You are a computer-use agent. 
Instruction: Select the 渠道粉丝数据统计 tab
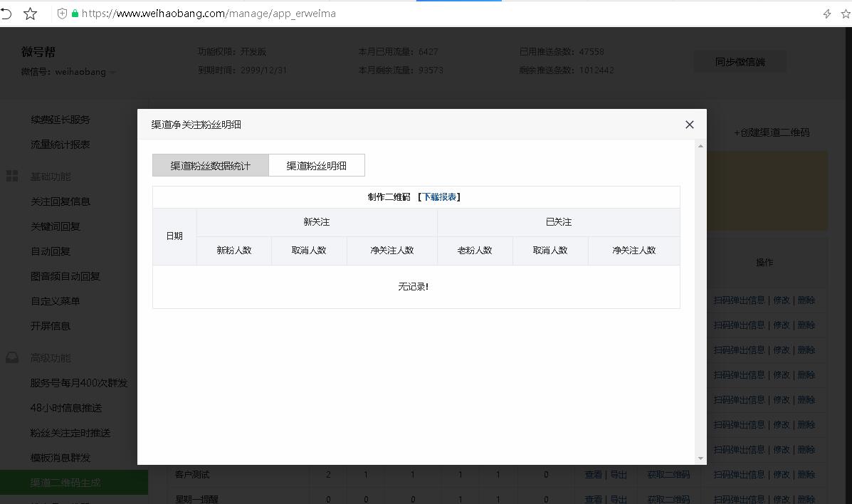point(210,165)
